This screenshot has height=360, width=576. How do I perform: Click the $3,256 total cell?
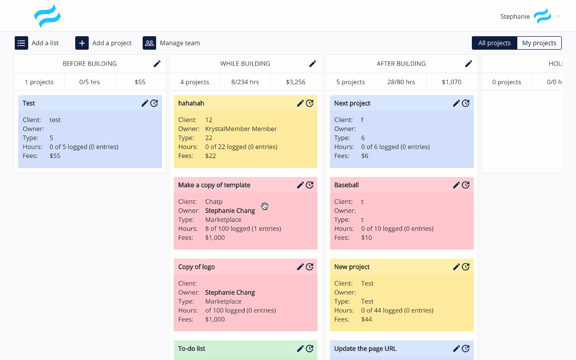click(296, 82)
